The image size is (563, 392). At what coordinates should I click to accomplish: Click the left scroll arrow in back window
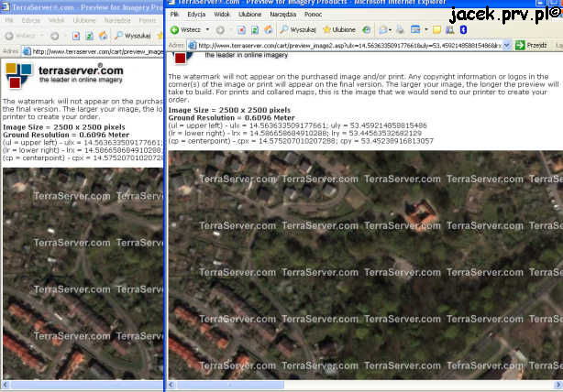tap(5, 386)
